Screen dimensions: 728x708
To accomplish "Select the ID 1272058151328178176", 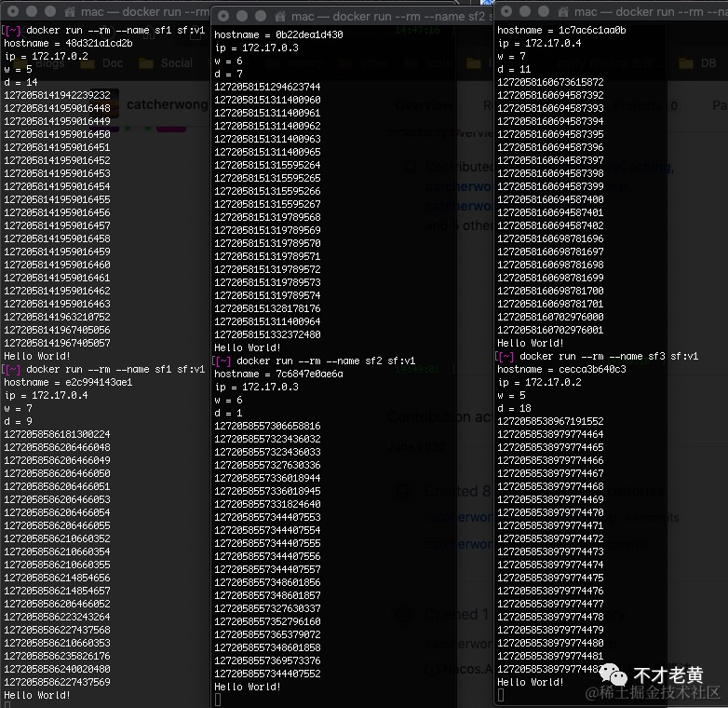I will coord(267,308).
